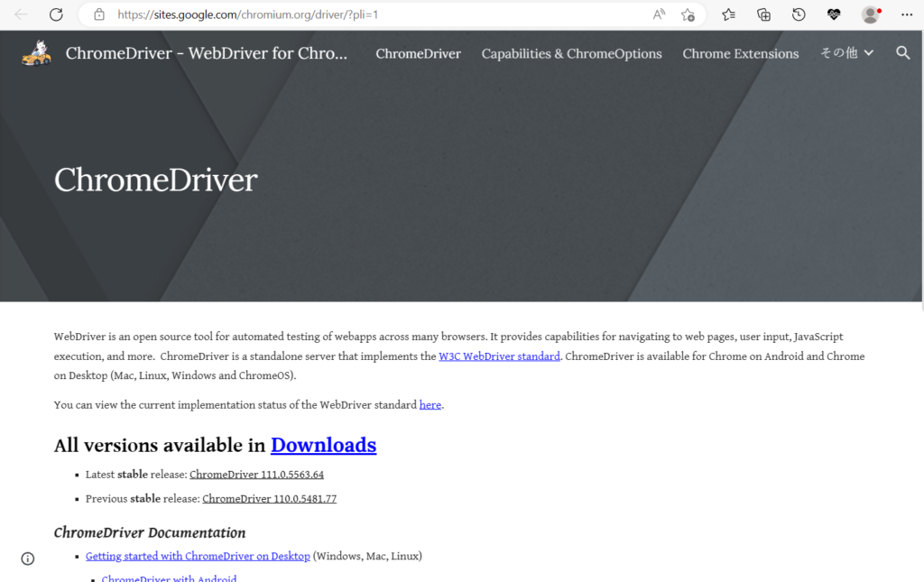The image size is (924, 582).
Task: Reload the page with refresh icon
Action: (56, 14)
